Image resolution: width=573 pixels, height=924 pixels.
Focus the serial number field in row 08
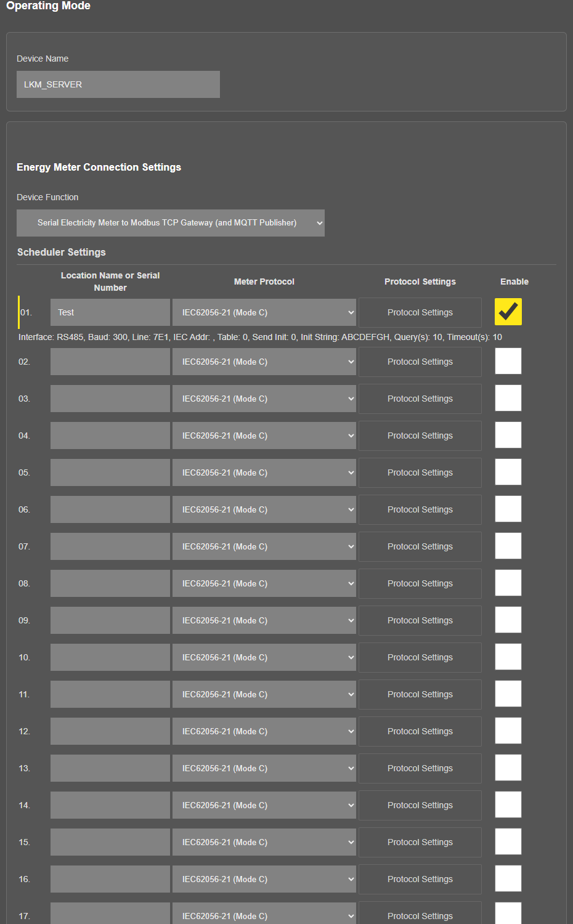[110, 583]
